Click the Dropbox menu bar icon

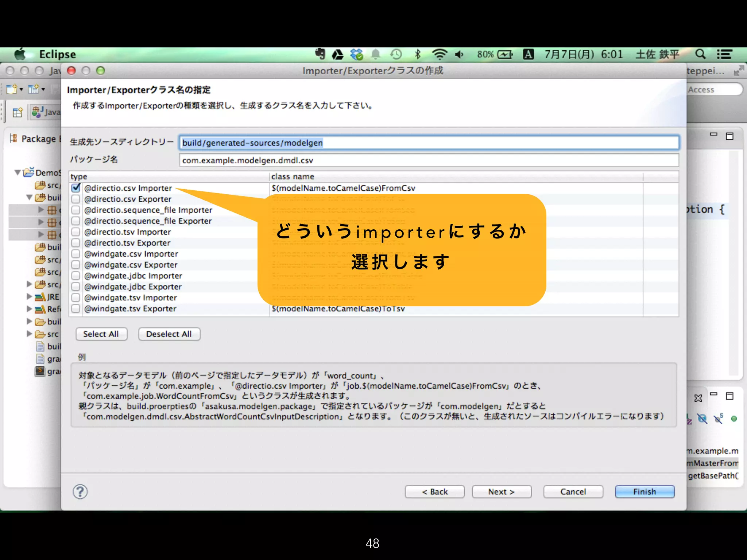coord(356,55)
